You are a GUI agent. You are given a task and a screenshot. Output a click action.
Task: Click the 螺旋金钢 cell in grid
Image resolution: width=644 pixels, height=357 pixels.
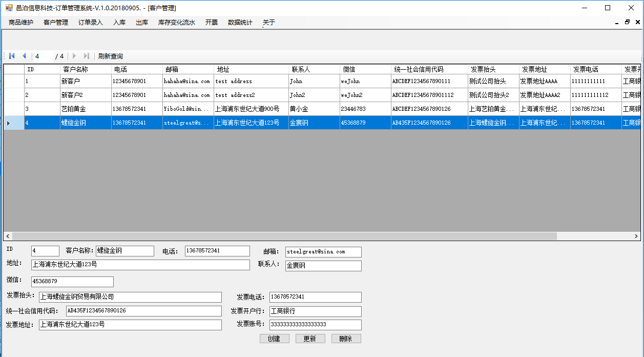pos(86,123)
